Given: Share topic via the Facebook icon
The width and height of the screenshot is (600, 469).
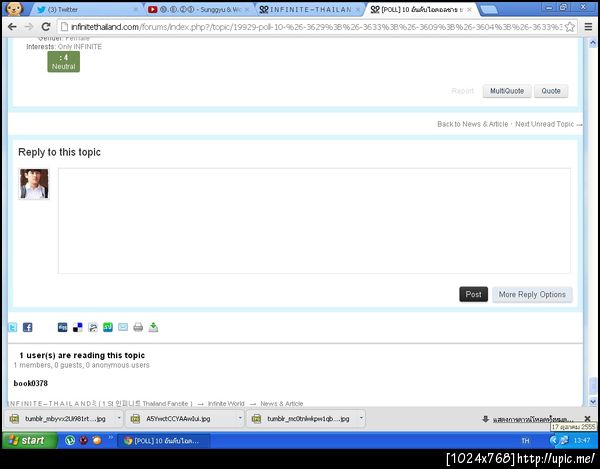Looking at the screenshot, I should point(28,327).
